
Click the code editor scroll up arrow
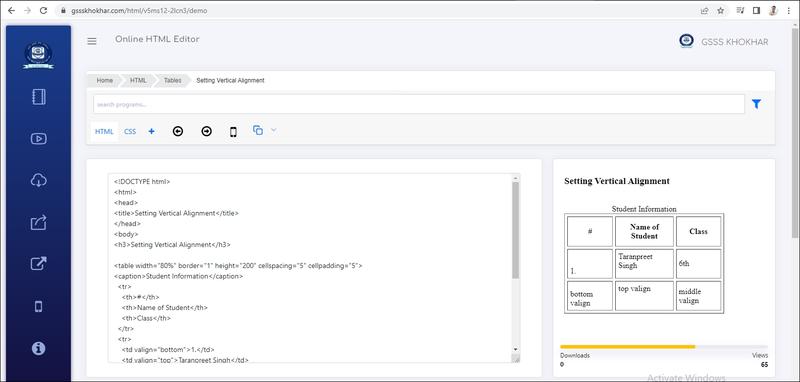(515, 178)
